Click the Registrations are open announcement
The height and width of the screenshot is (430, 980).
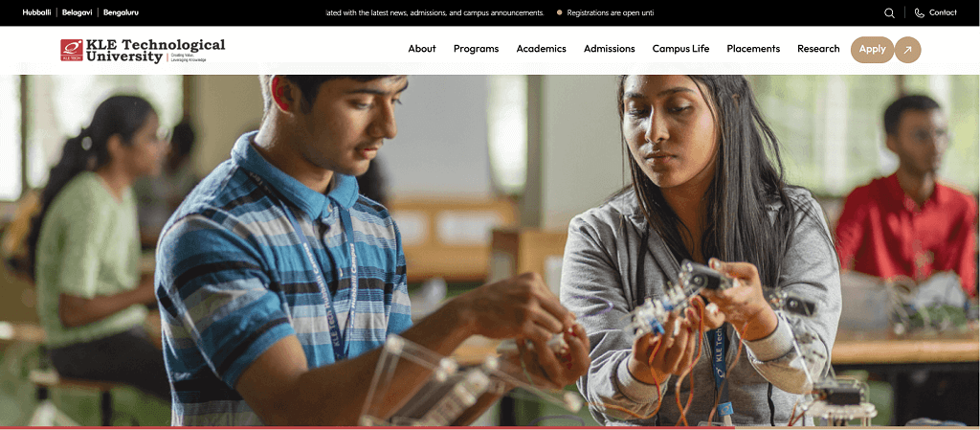pyautogui.click(x=610, y=12)
